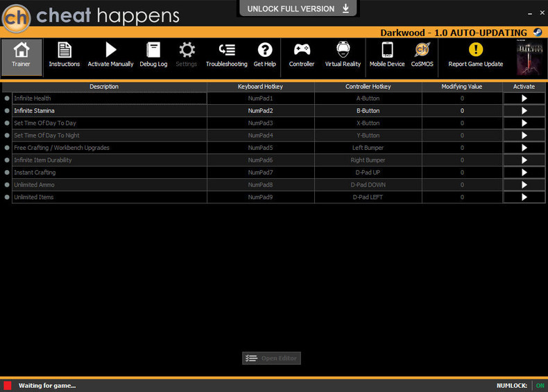Toggle status dot for Unlimited Ammo
548x392 pixels.
point(7,185)
